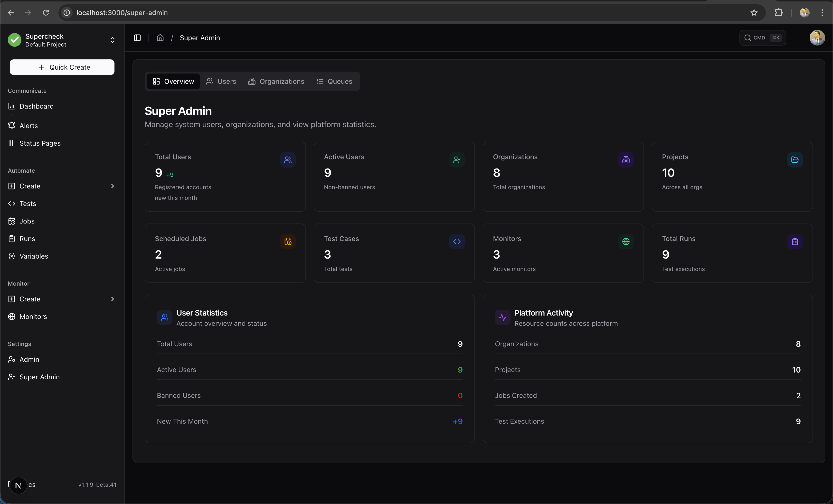
Task: Toggle the sidebar collapse control
Action: coord(137,37)
